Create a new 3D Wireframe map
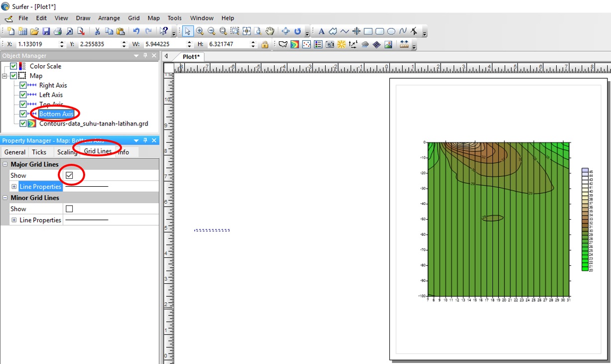The width and height of the screenshot is (611, 364). tap(376, 44)
